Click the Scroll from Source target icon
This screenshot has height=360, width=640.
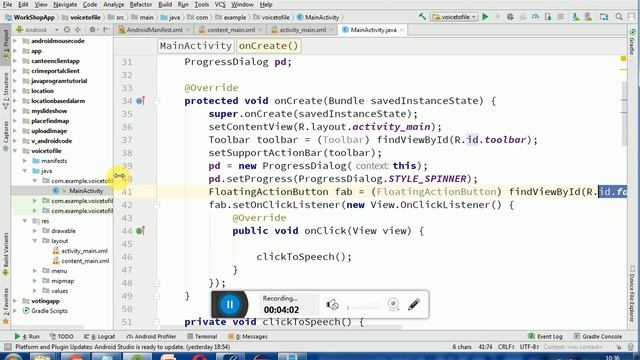click(x=67, y=30)
